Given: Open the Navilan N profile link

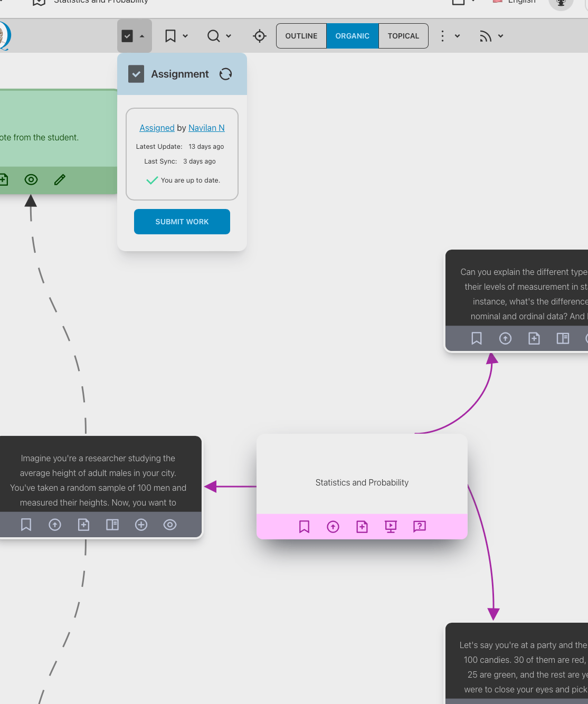Looking at the screenshot, I should pyautogui.click(x=206, y=128).
